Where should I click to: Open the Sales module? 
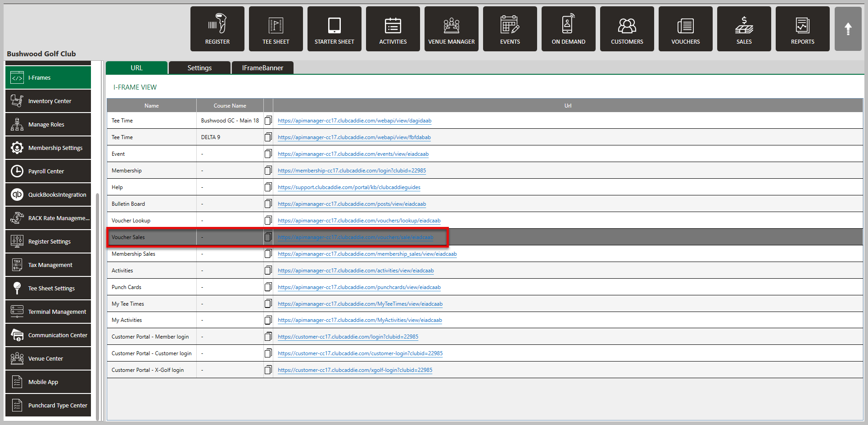click(744, 29)
